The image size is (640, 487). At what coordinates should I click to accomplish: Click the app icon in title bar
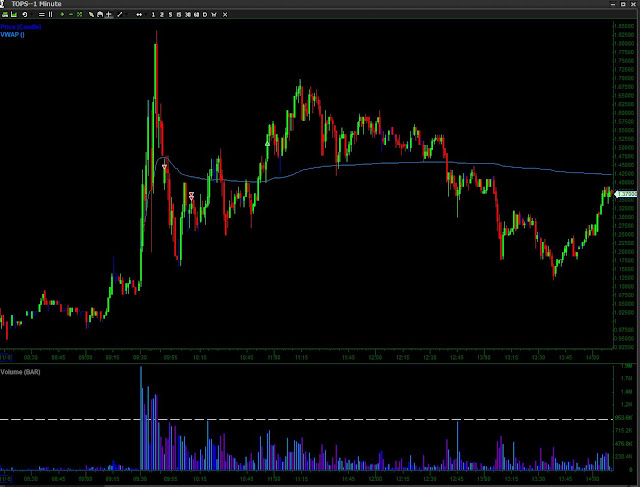tap(2, 4)
